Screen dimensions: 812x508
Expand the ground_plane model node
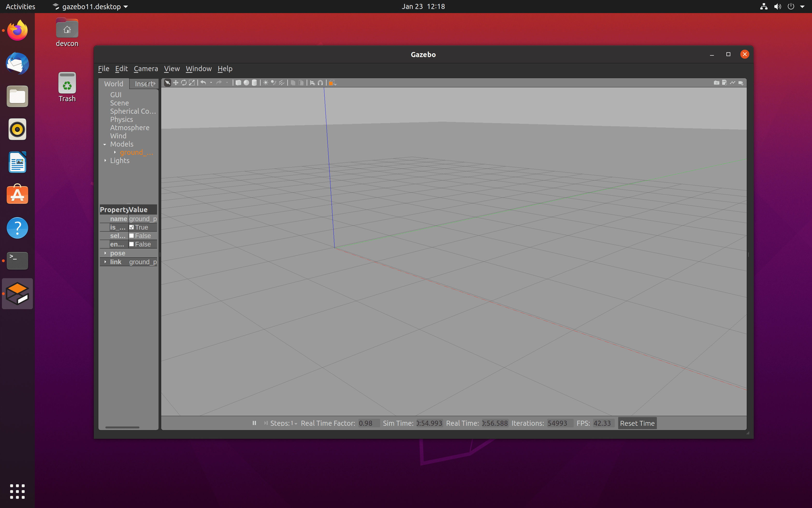(x=115, y=152)
